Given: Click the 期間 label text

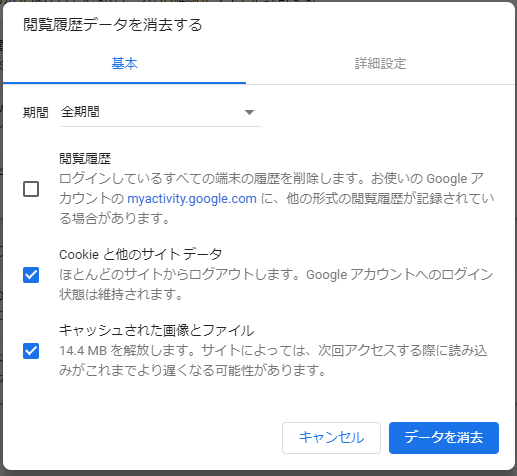Looking at the screenshot, I should 36,112.
